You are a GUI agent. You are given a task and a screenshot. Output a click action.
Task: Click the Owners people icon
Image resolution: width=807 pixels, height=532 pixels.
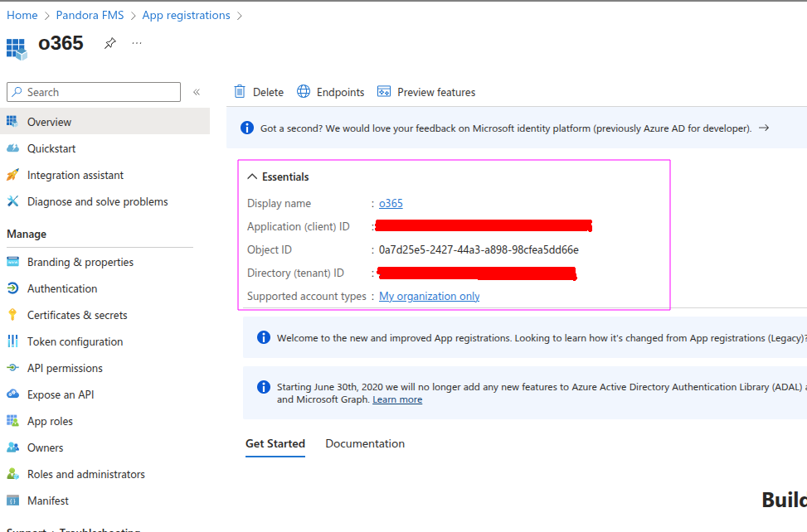[12, 447]
